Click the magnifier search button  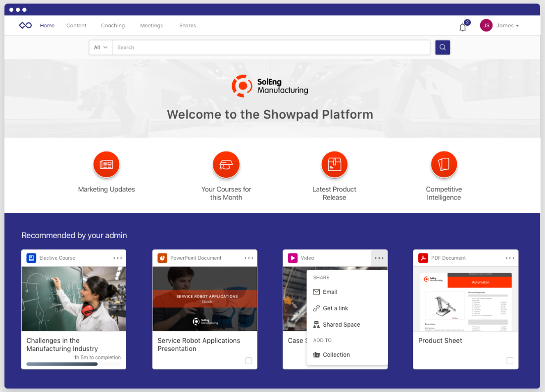pos(443,47)
